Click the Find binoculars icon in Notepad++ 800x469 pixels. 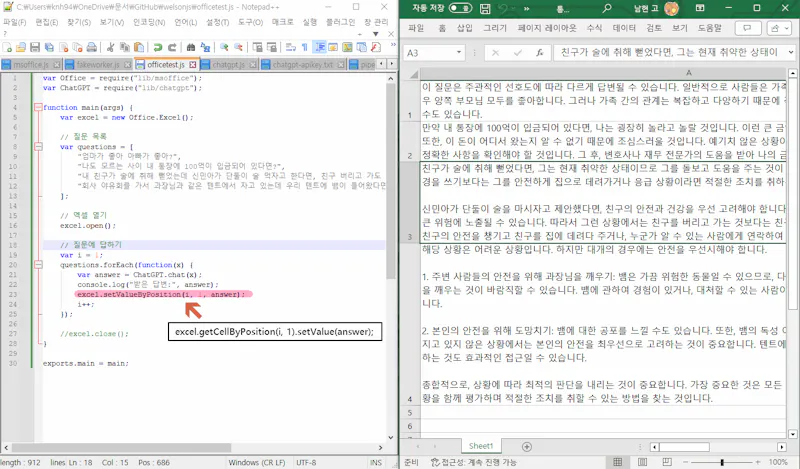(x=191, y=47)
